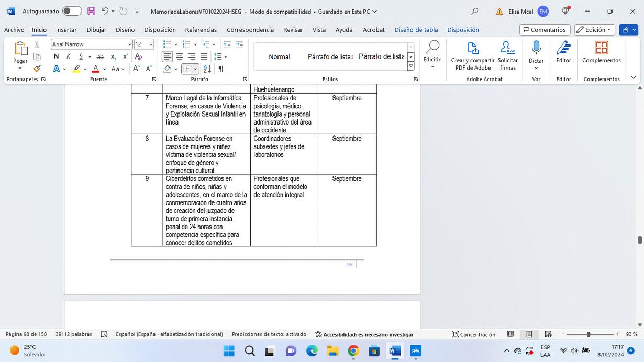Apply the red font color
Viewport: 644px width, 362px height.
(x=95, y=69)
